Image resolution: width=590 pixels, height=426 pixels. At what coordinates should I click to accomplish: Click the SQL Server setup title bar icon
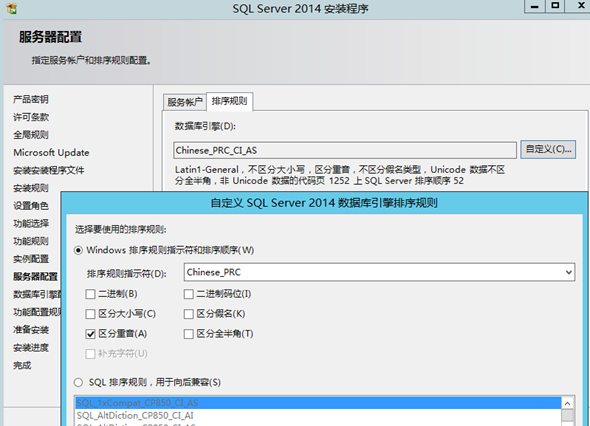[12, 9]
